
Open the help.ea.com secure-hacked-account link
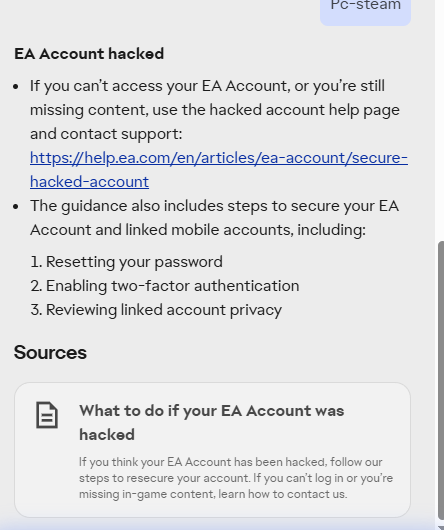pyautogui.click(x=219, y=170)
